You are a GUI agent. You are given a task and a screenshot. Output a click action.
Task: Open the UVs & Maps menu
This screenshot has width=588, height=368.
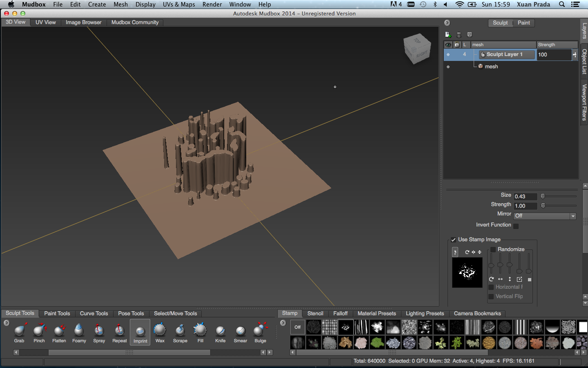[x=179, y=4]
